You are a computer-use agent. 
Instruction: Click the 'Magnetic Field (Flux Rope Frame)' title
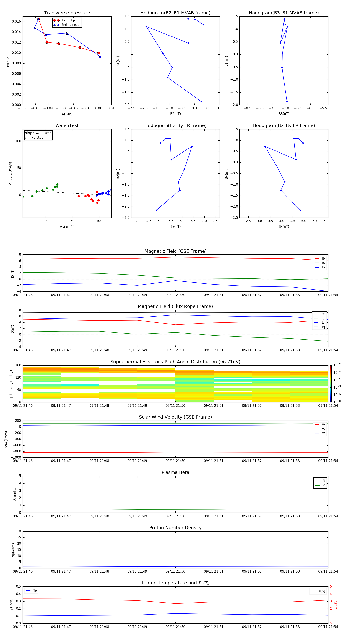[175, 307]
